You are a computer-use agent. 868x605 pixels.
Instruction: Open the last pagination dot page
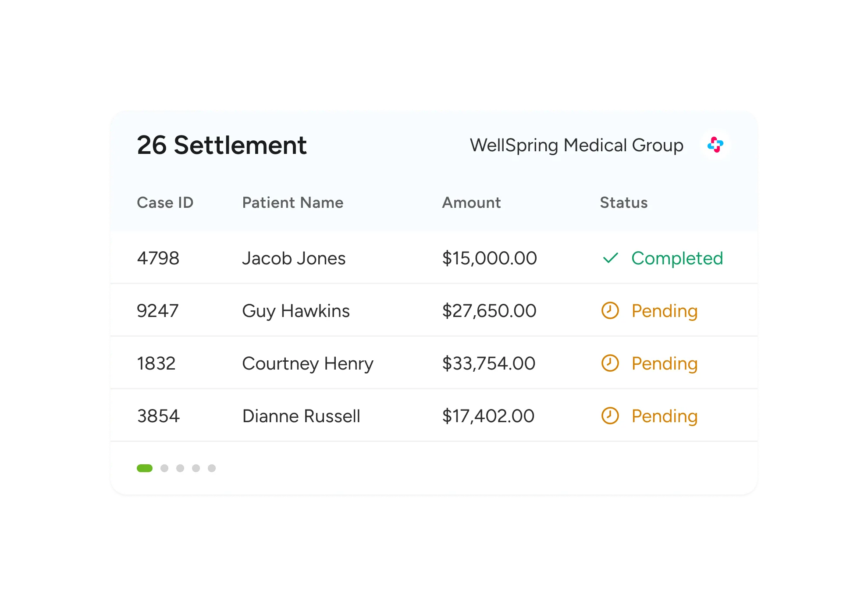(x=212, y=468)
